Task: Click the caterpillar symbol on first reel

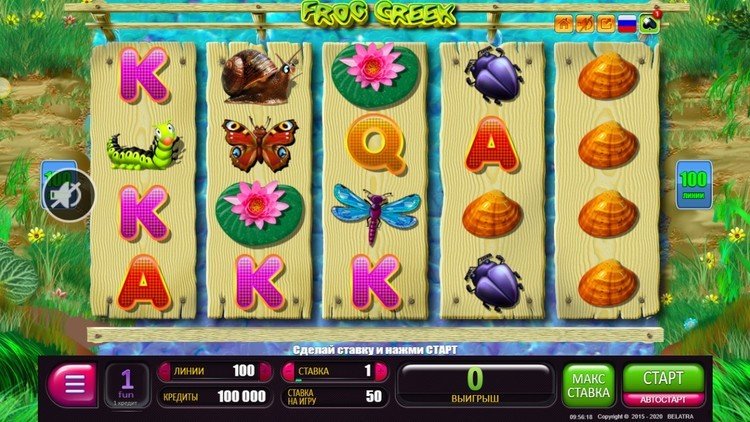Action: (x=145, y=146)
